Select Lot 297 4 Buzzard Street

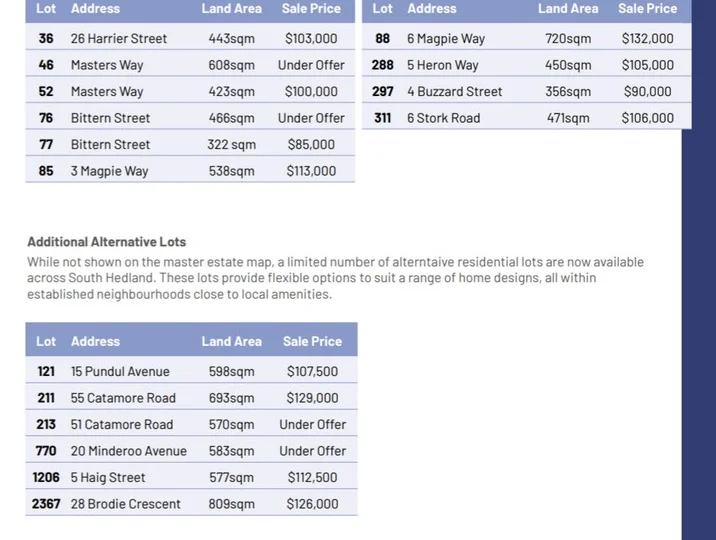(x=526, y=90)
